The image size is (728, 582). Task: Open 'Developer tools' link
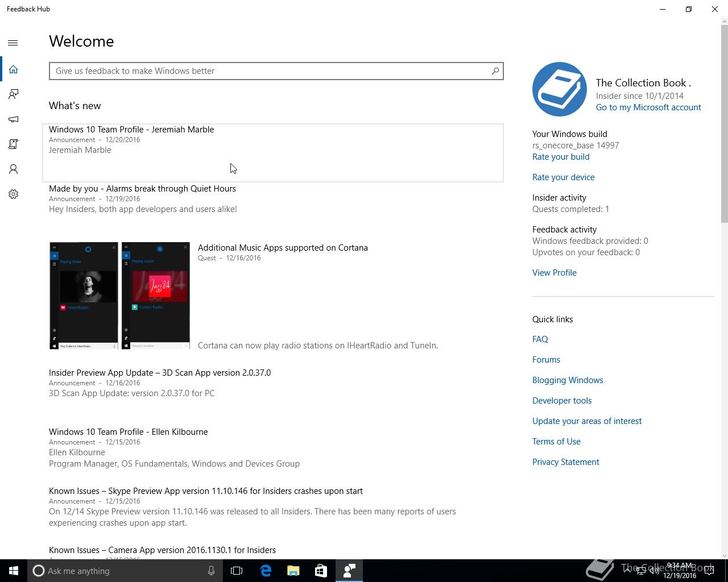point(562,401)
